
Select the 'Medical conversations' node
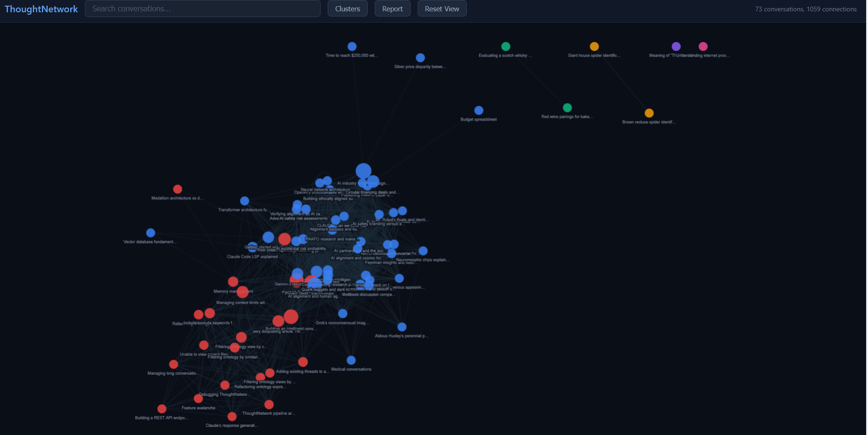tap(351, 360)
